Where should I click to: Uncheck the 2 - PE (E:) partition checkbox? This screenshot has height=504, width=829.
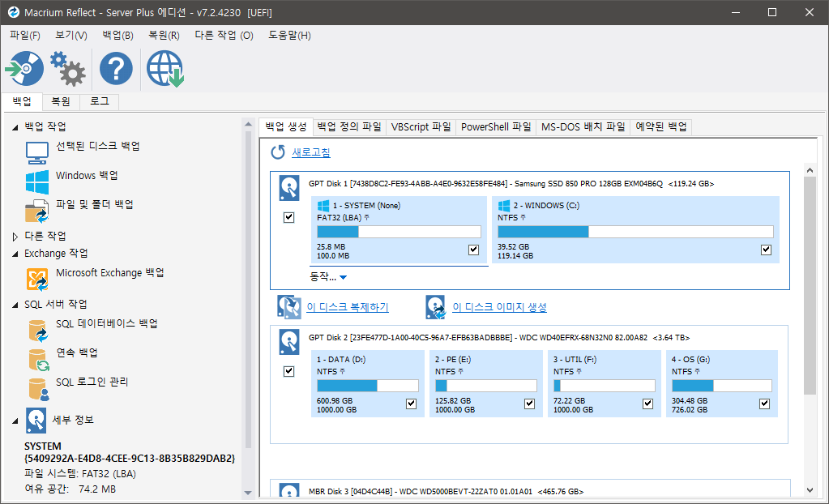point(530,404)
